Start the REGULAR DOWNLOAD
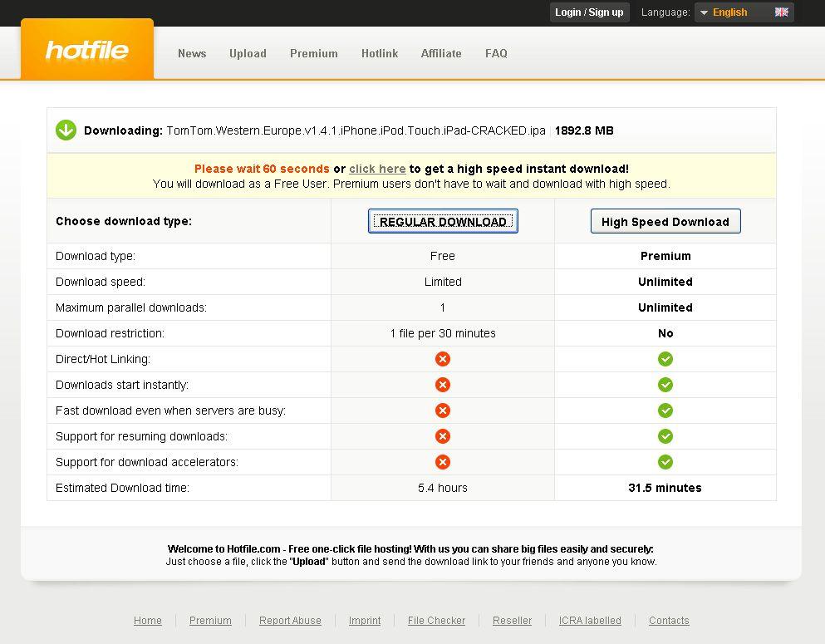The width and height of the screenshot is (825, 644). pos(443,221)
